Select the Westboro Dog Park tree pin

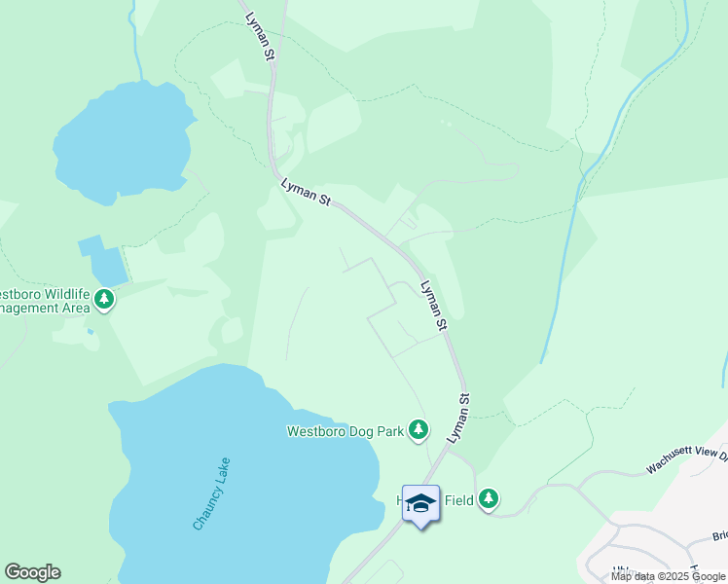[x=419, y=431]
